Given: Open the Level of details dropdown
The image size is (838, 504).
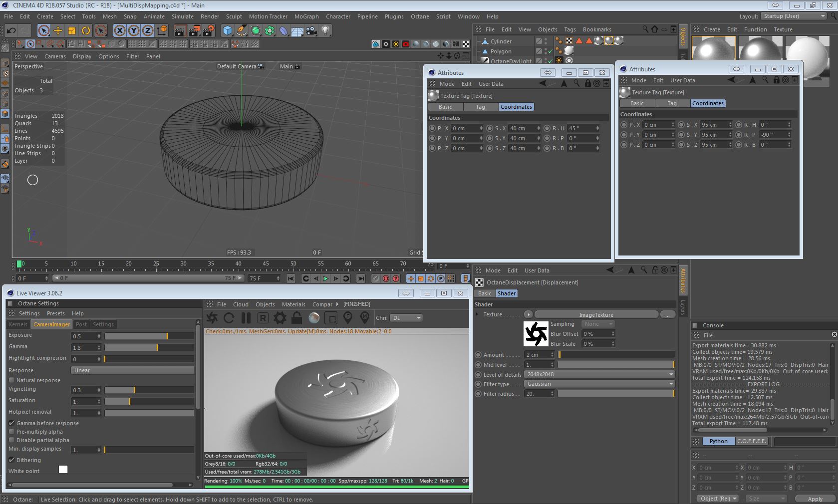Looking at the screenshot, I should [x=599, y=374].
